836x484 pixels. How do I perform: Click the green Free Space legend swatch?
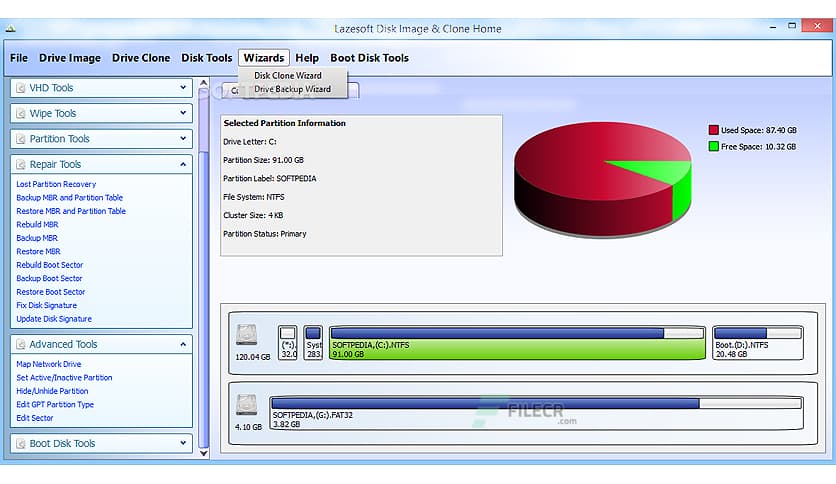713,146
